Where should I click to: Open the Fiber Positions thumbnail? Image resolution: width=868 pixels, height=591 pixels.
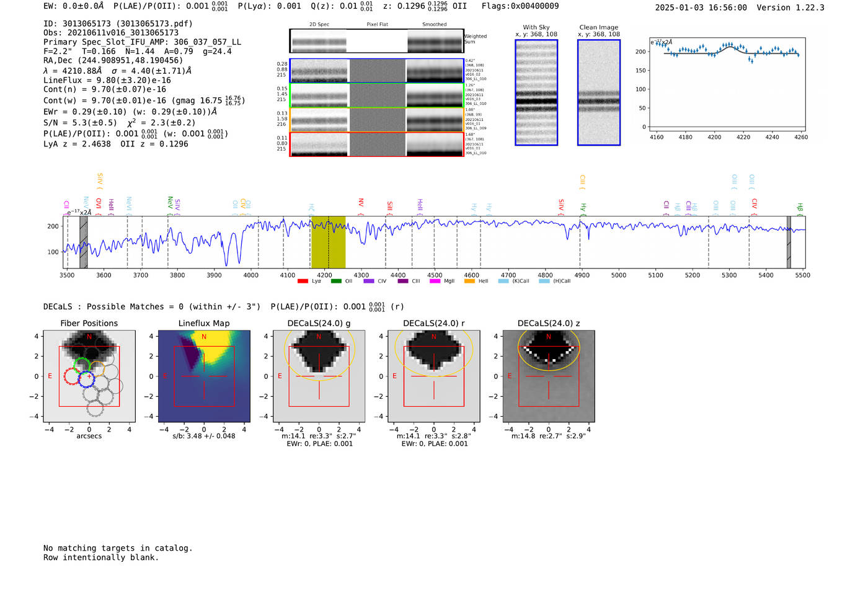[x=89, y=376]
